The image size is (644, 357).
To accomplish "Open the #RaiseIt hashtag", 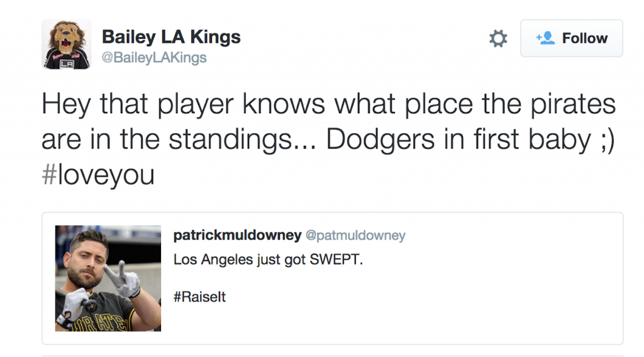I will click(199, 297).
